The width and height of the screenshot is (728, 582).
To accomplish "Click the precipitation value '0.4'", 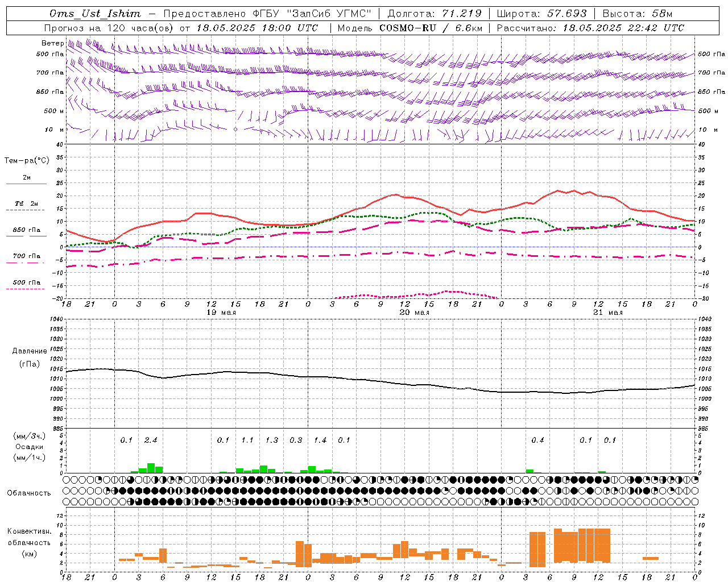I will pyautogui.click(x=537, y=440).
